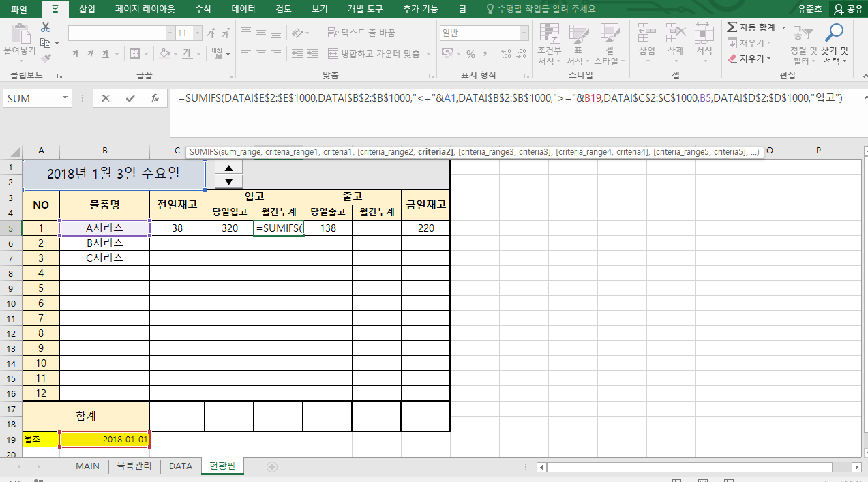Screen dimensions: 868x482
Task: Click Merge and Center (병합하고 가운데 맞춤)
Action: pos(374,54)
